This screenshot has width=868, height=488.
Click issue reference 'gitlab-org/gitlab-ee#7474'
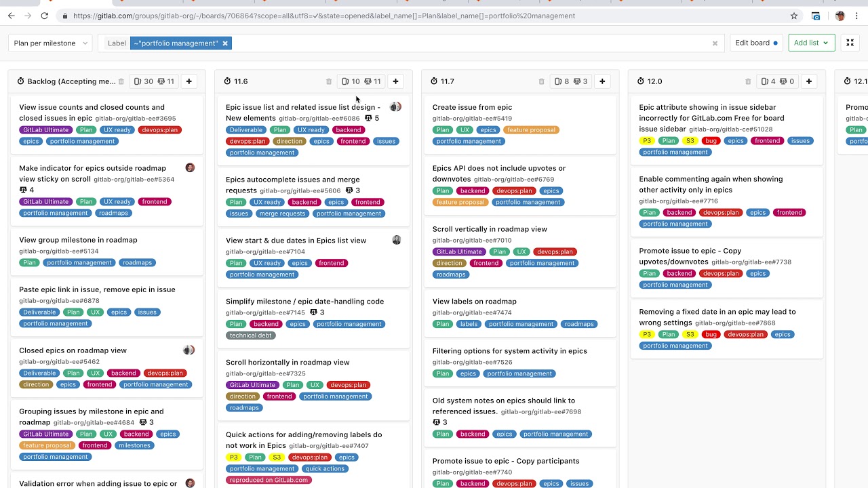click(x=472, y=312)
